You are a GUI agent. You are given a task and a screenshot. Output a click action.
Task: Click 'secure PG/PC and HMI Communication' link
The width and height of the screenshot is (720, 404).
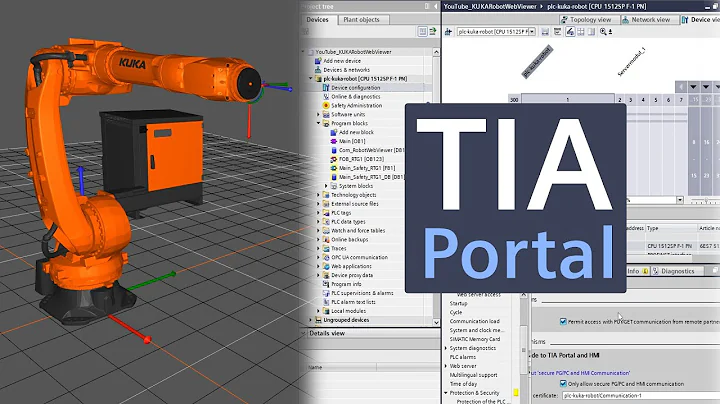[583, 373]
